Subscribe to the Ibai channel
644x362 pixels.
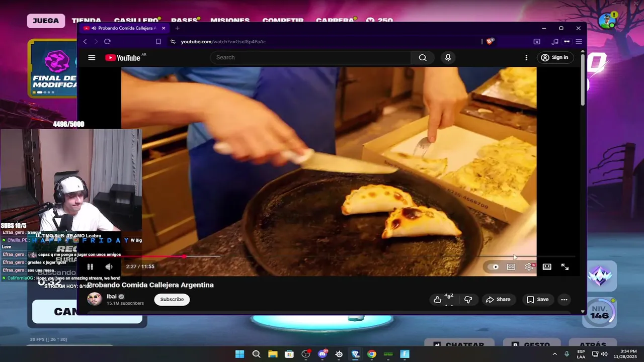[x=172, y=299]
